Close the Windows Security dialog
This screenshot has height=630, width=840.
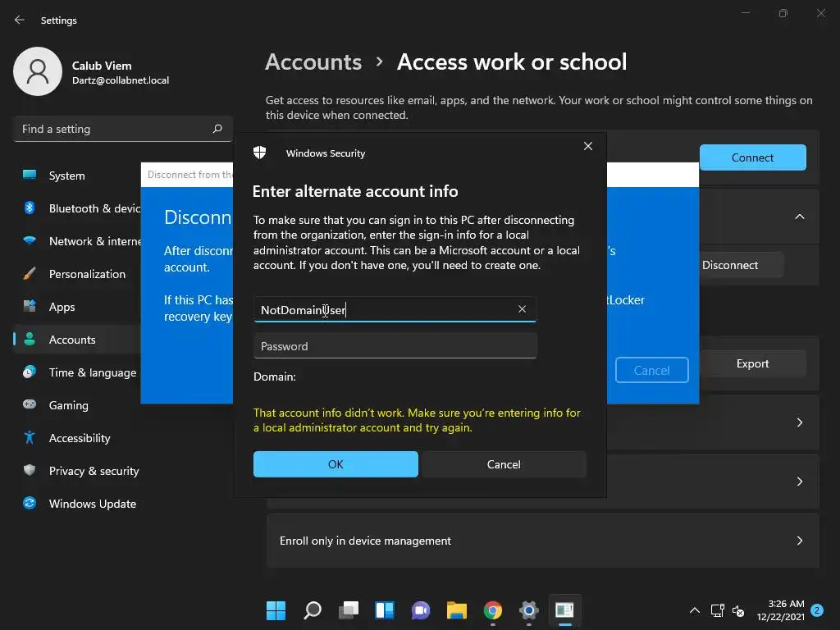click(x=587, y=146)
